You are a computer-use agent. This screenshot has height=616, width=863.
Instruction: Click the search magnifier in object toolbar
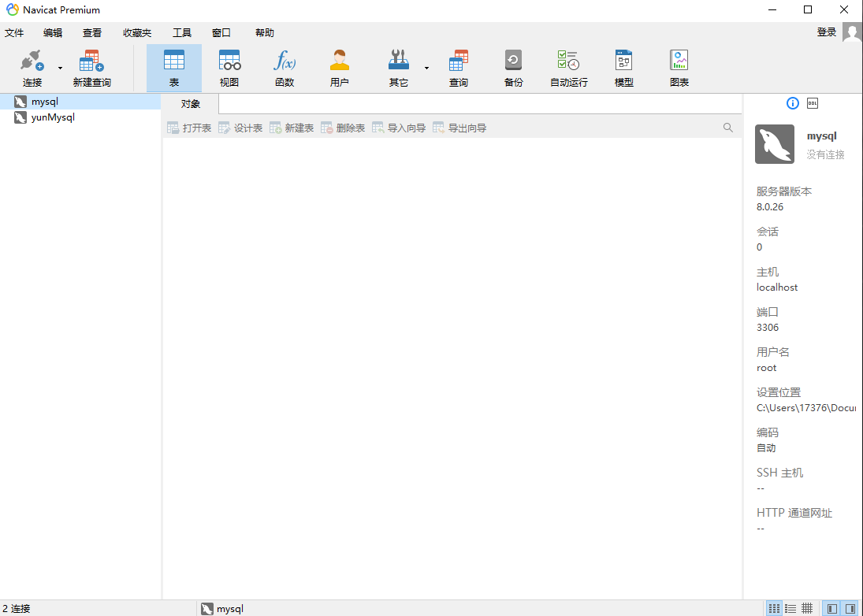click(728, 128)
